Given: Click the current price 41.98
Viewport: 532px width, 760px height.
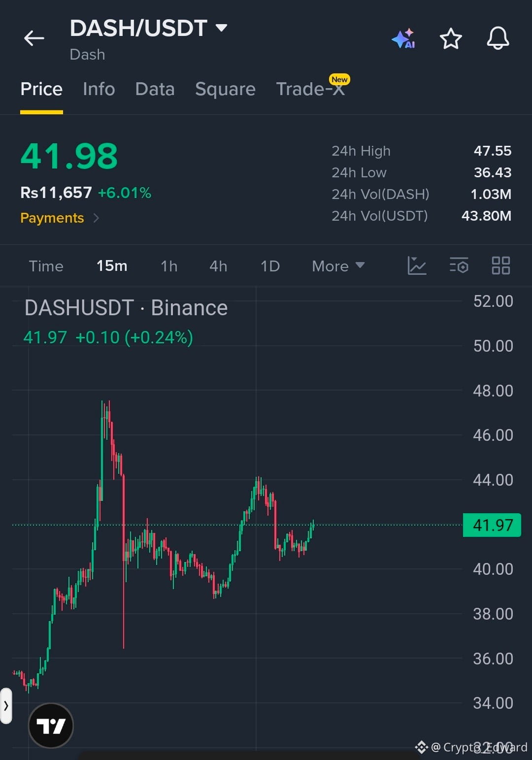Looking at the screenshot, I should (69, 156).
